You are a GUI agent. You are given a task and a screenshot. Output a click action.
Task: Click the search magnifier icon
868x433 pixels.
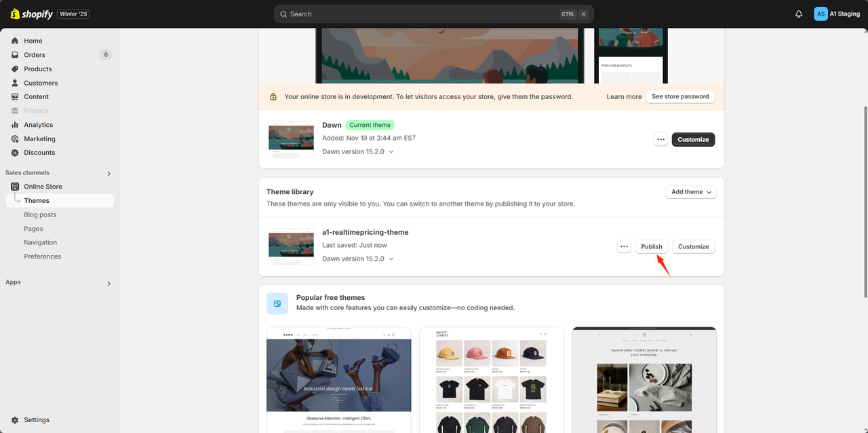284,14
